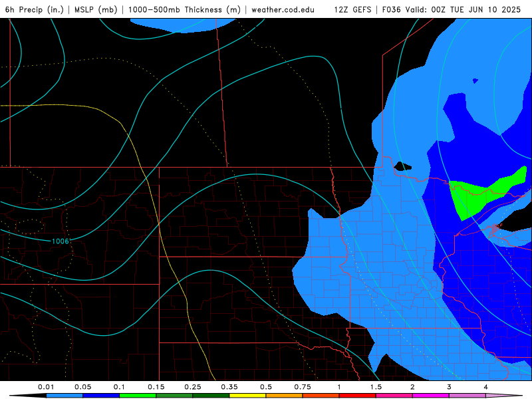Click the orange-red 0.75–1 legend swatch
Image resolution: width=532 pixels, height=399 pixels.
click(x=321, y=396)
